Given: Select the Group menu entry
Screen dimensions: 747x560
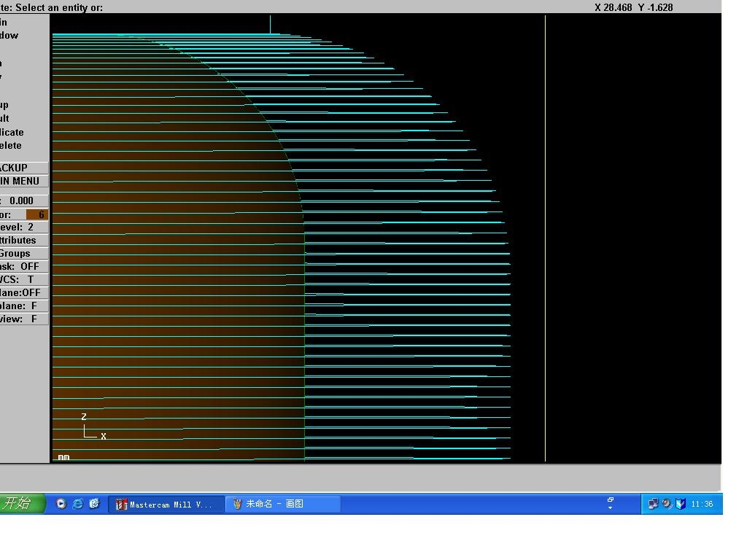Looking at the screenshot, I should [x=4, y=105].
